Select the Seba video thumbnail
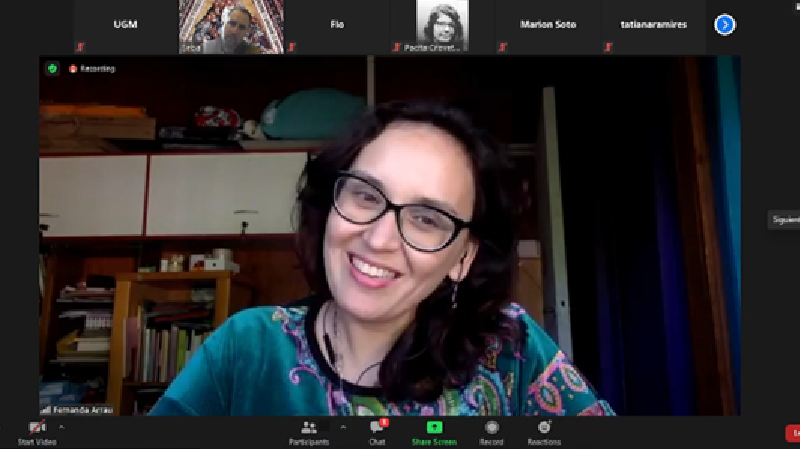This screenshot has width=800, height=449. (x=231, y=27)
